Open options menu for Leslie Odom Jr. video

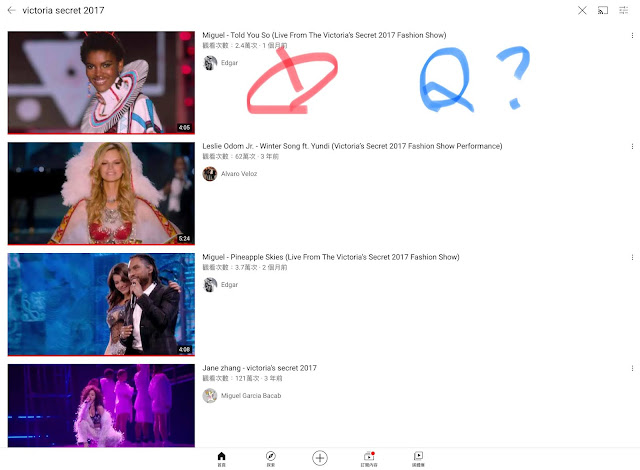(x=632, y=146)
